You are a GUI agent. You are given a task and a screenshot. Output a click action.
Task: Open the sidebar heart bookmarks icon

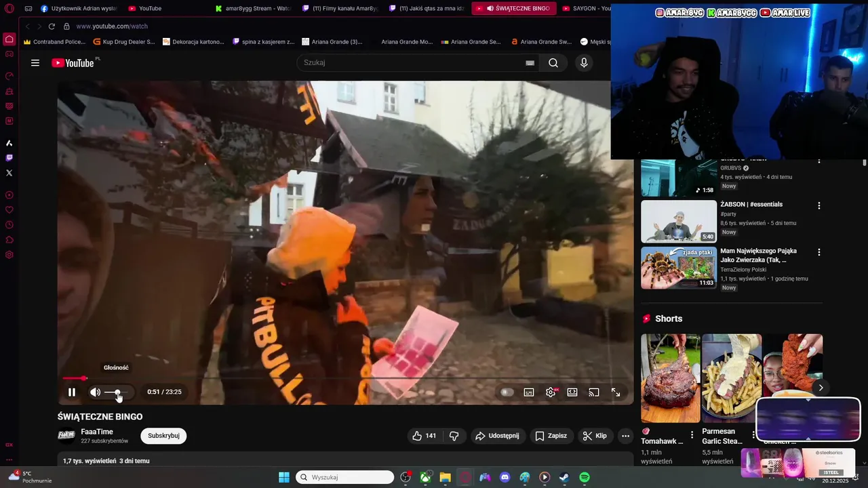(x=9, y=210)
